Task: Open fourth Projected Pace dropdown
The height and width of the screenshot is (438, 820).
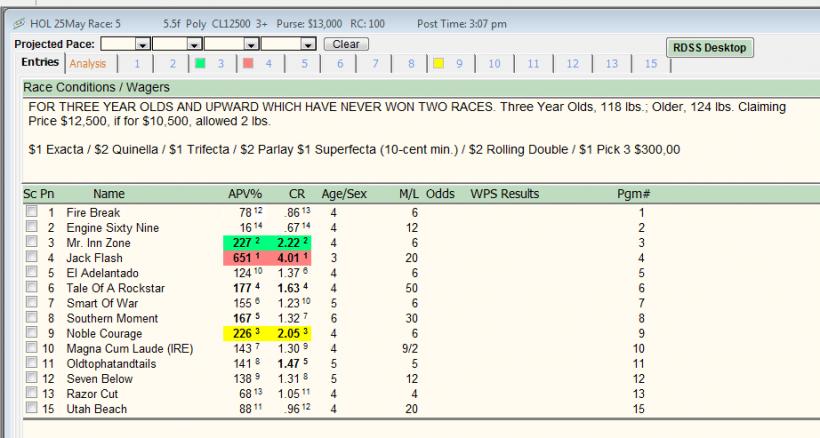Action: [309, 44]
